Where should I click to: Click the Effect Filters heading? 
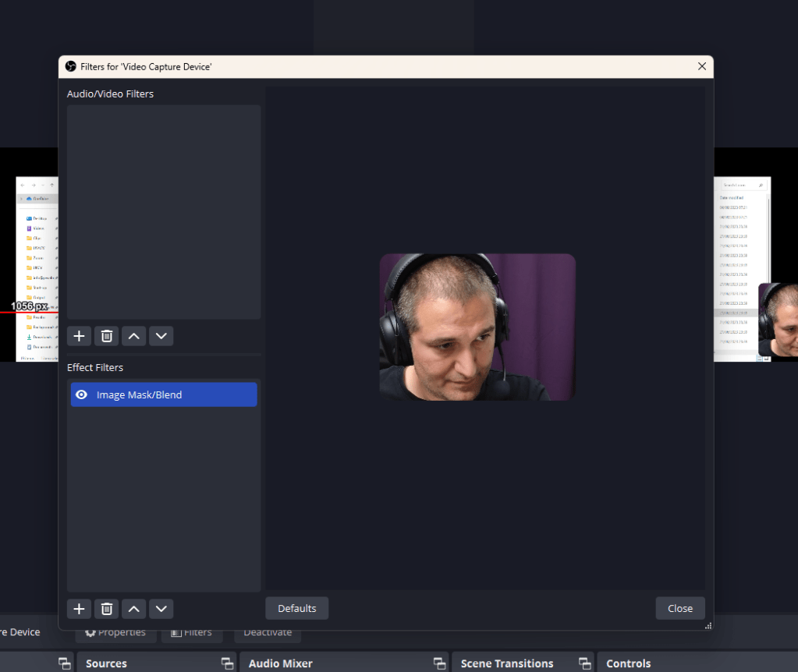(95, 367)
